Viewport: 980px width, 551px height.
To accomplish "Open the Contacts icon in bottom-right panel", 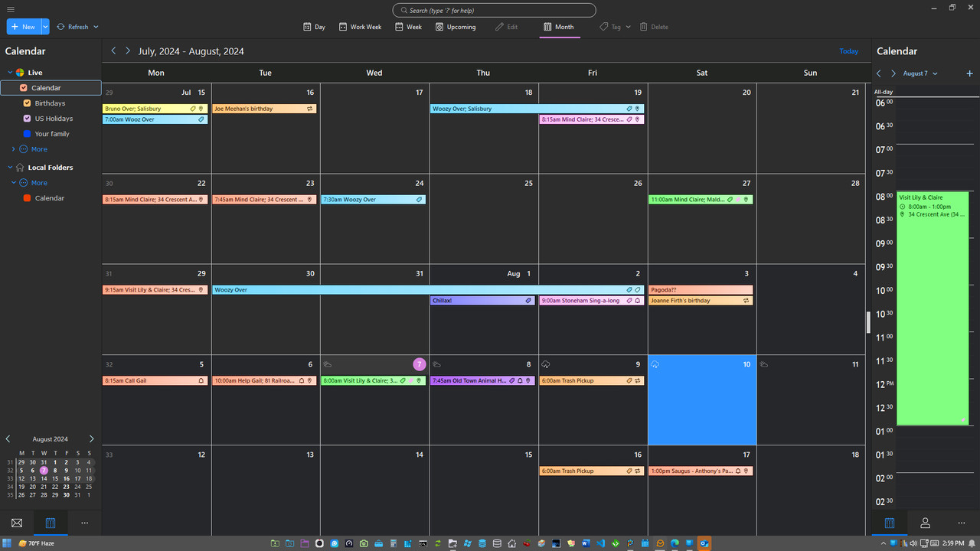I will (925, 523).
